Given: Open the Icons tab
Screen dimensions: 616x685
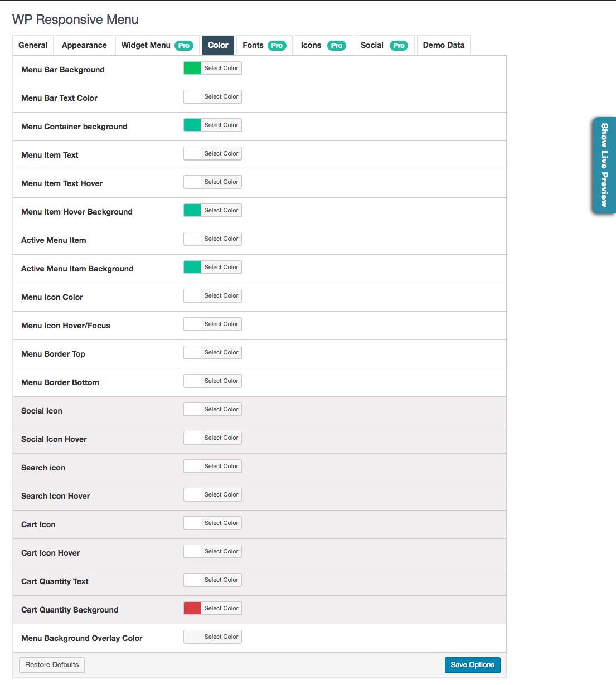Looking at the screenshot, I should tap(323, 45).
